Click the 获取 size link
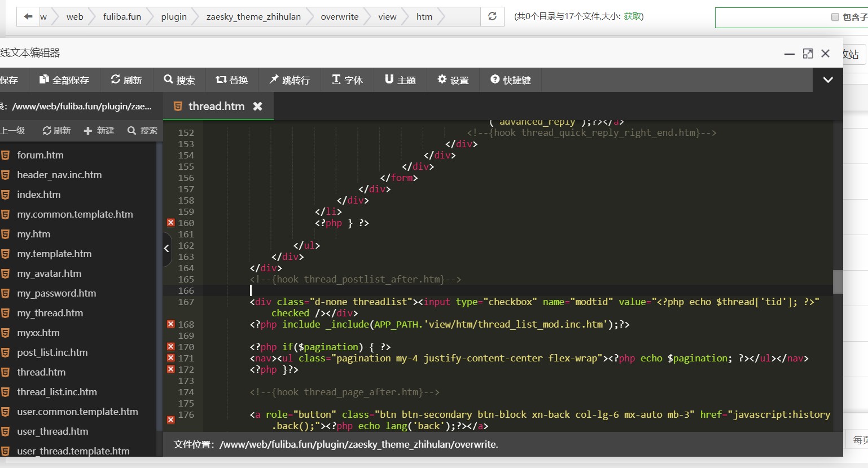This screenshot has height=468, width=868. coord(632,16)
